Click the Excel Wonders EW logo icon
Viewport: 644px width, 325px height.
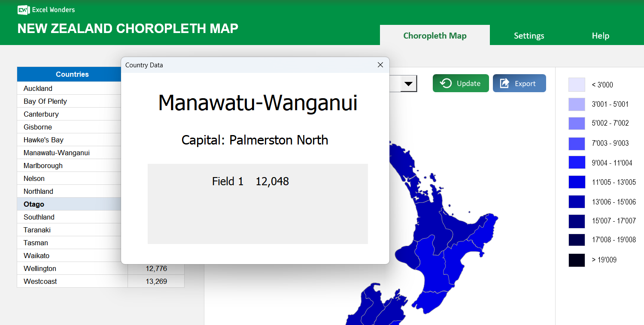23,9
